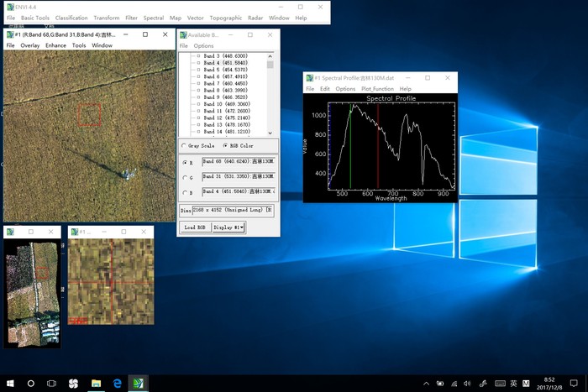This screenshot has width=588, height=392.
Task: Select the R channel radio button
Action: coord(186,162)
